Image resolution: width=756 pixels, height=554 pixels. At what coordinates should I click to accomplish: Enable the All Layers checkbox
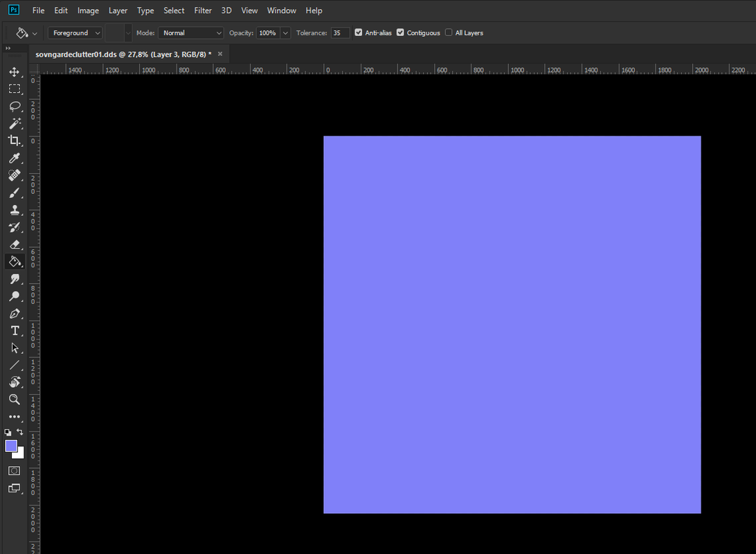pos(449,33)
